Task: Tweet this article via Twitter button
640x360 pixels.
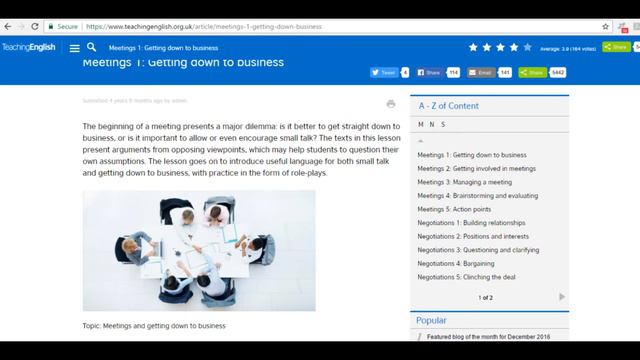Action: pyautogui.click(x=384, y=73)
